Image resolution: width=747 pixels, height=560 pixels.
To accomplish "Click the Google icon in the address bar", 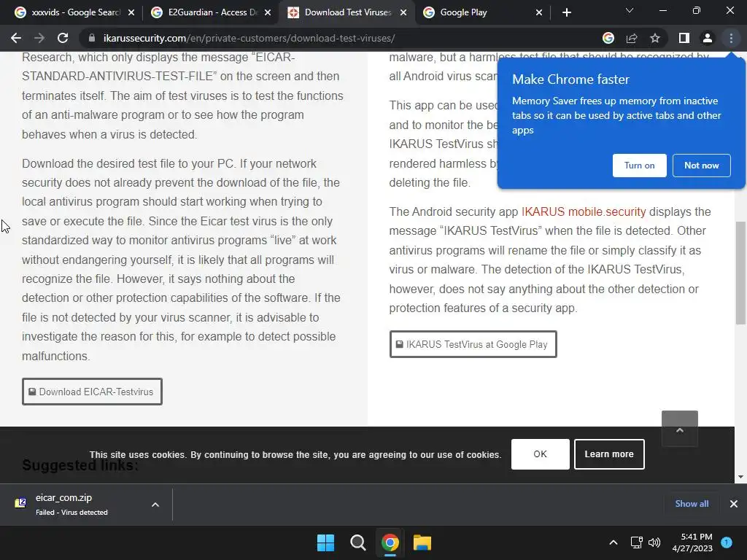I will pos(608,38).
